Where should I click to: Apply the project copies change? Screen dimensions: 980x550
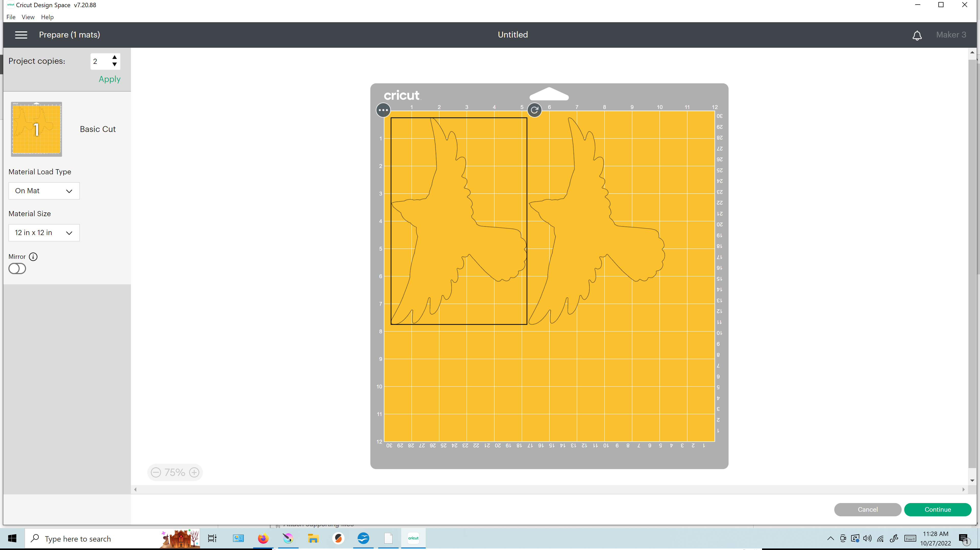(x=109, y=79)
